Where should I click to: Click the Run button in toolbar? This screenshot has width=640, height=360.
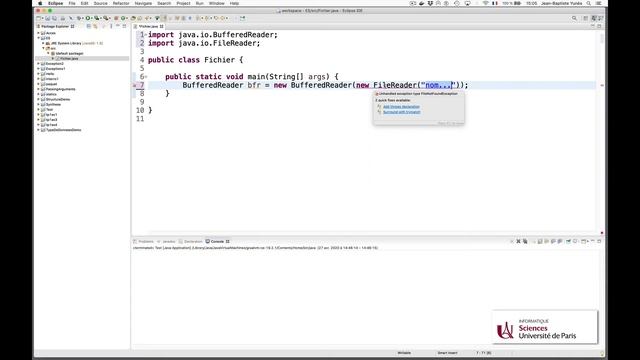(x=87, y=18)
